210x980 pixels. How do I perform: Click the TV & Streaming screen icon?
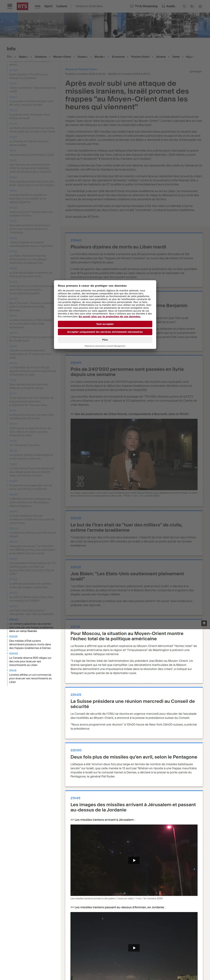(x=131, y=6)
